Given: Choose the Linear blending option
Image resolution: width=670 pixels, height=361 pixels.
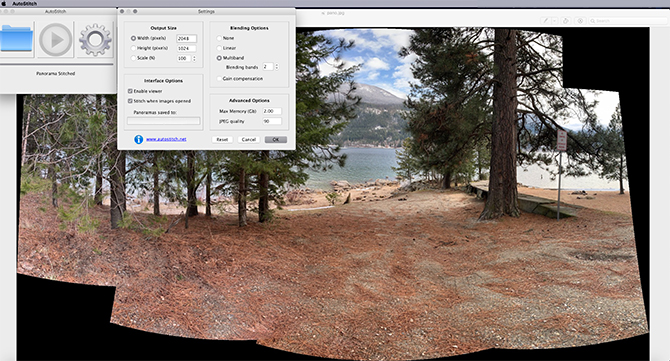Looking at the screenshot, I should point(219,48).
